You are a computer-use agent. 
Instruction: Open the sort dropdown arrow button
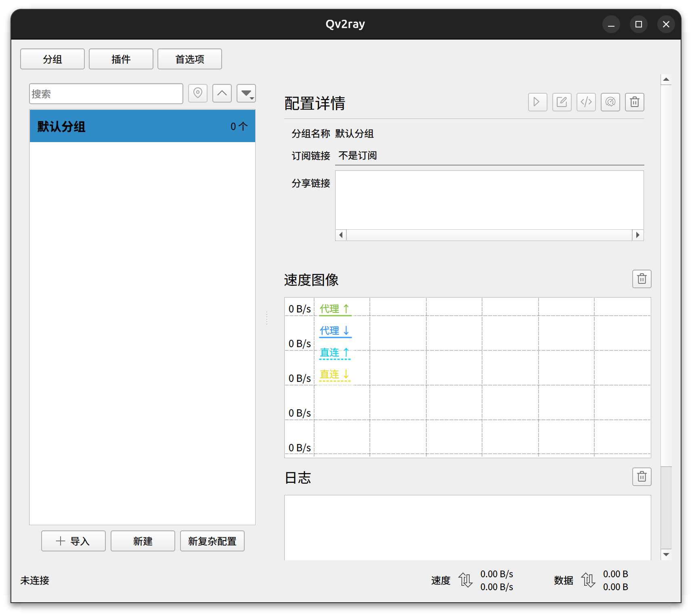(x=246, y=93)
